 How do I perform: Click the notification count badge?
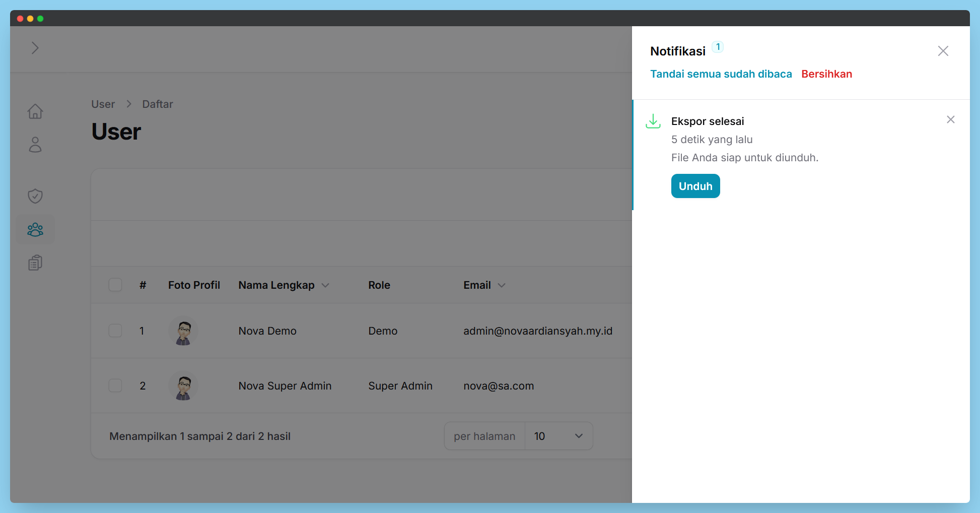click(718, 47)
